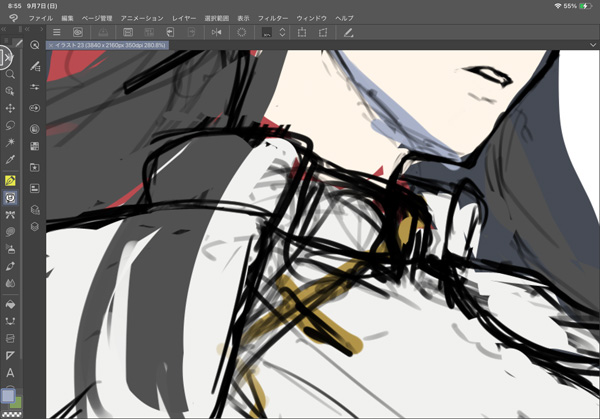
Task: Open the フィルター menu
Action: pyautogui.click(x=302, y=18)
